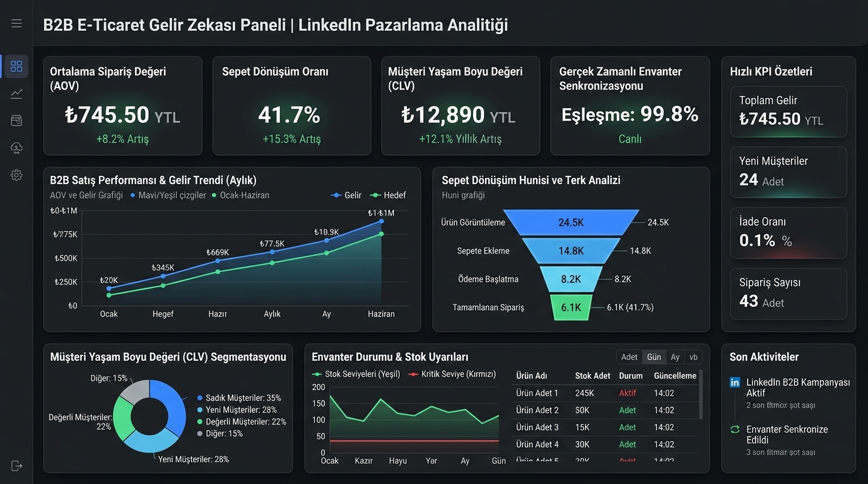
Task: Open the wallet icon in sidebar
Action: [x=16, y=120]
